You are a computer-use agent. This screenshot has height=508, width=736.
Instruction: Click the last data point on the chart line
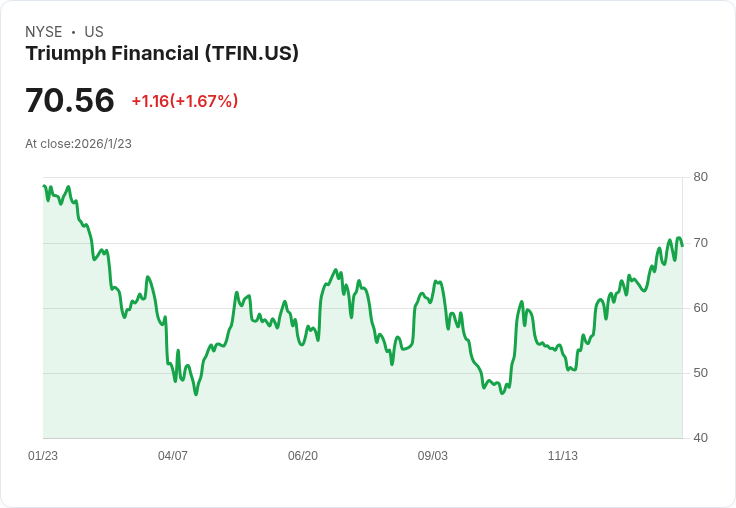click(x=682, y=244)
